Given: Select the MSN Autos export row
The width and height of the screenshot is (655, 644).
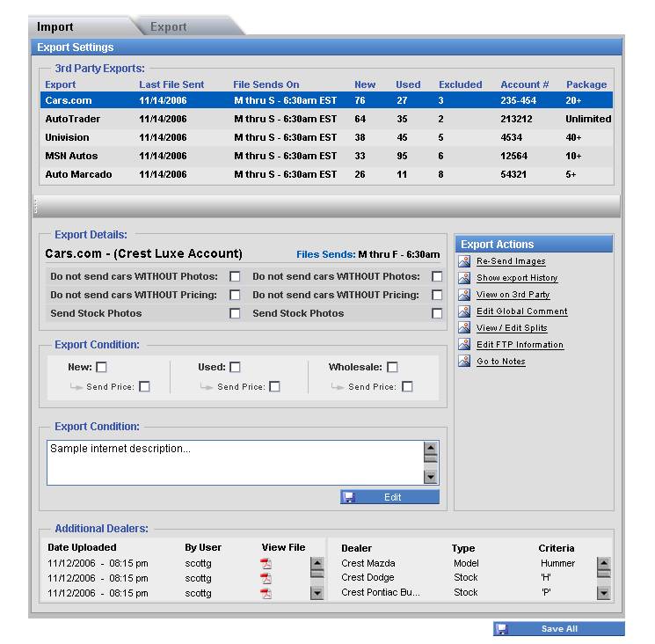Looking at the screenshot, I should (327, 156).
